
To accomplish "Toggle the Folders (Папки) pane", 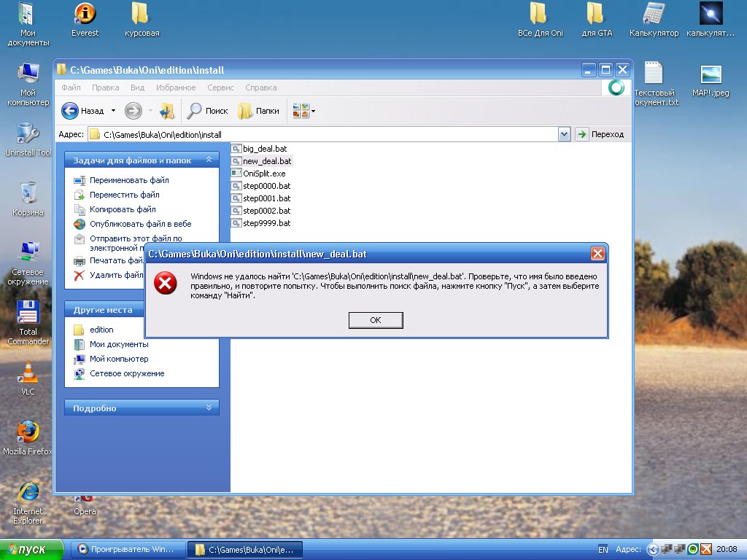I will [x=259, y=111].
